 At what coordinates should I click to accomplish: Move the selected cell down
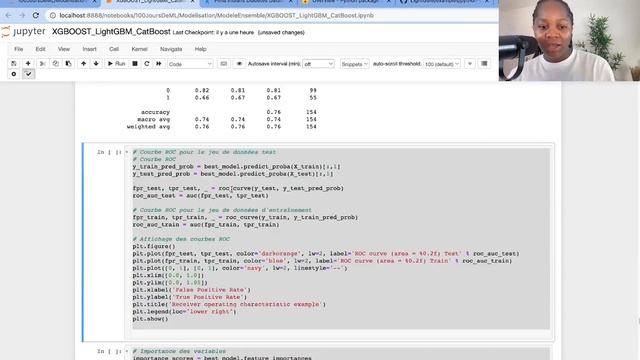[96, 64]
